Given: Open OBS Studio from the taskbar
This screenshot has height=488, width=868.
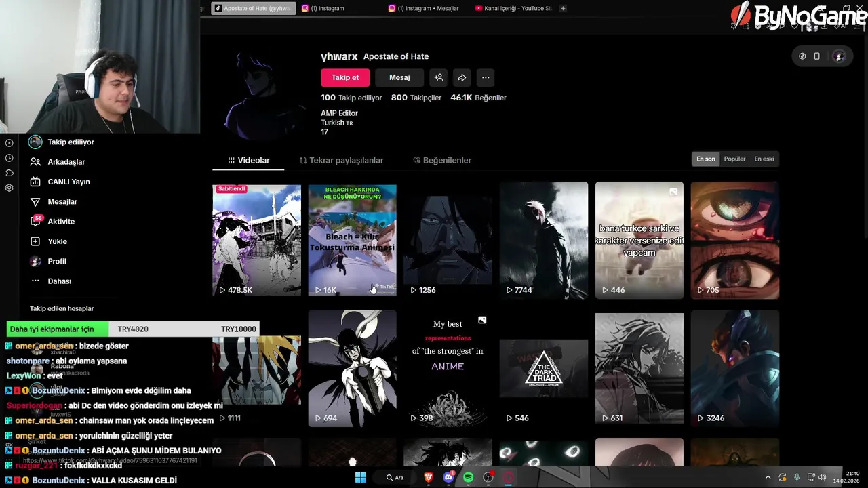Looking at the screenshot, I should tap(488, 477).
